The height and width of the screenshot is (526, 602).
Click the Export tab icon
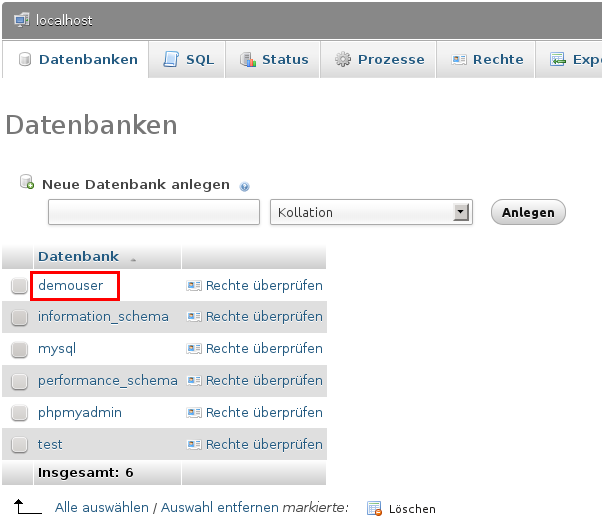[x=558, y=60]
